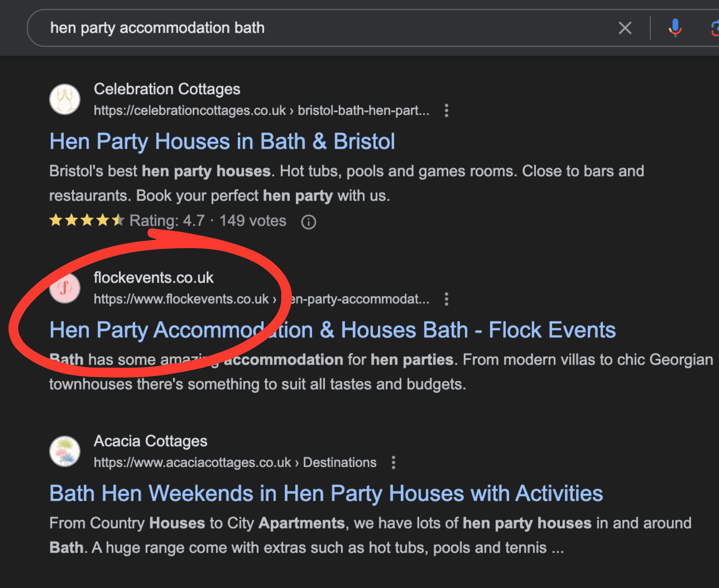
Task: Click the Celebration Cottages site name
Action: (167, 90)
